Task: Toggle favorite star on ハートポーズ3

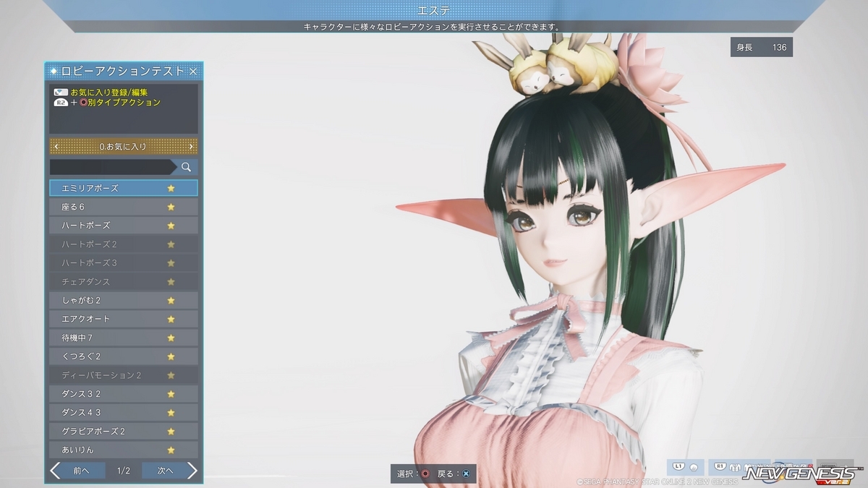Action: click(171, 263)
